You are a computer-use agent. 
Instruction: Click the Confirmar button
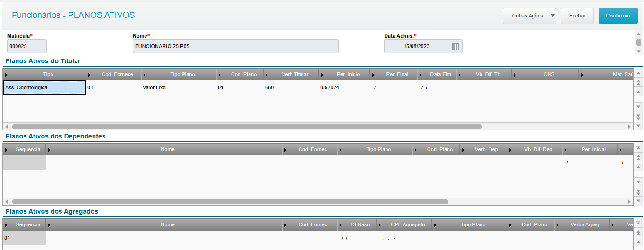coord(618,16)
